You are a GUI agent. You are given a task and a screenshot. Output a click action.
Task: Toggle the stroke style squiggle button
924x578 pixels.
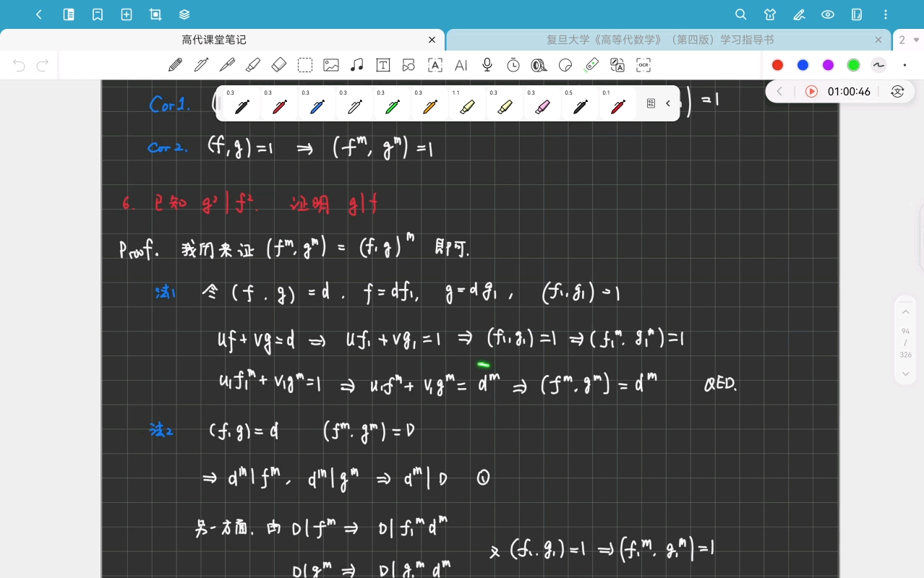879,65
